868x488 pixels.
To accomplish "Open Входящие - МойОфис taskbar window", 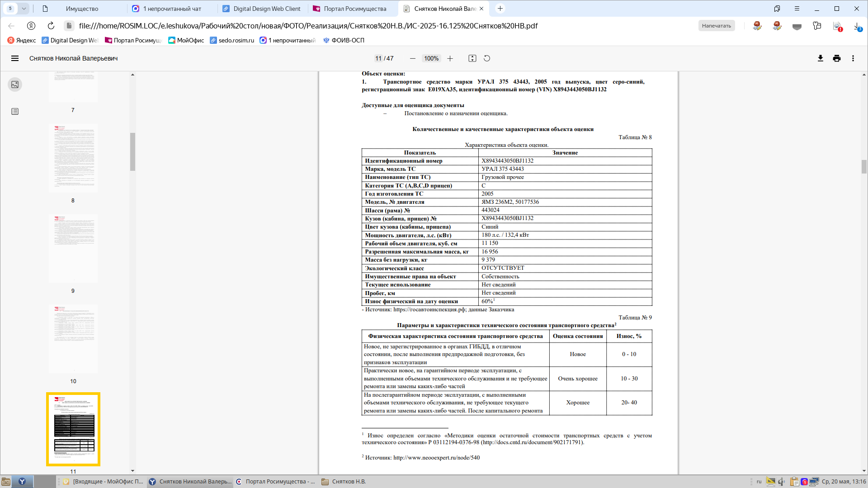I will pos(103,482).
